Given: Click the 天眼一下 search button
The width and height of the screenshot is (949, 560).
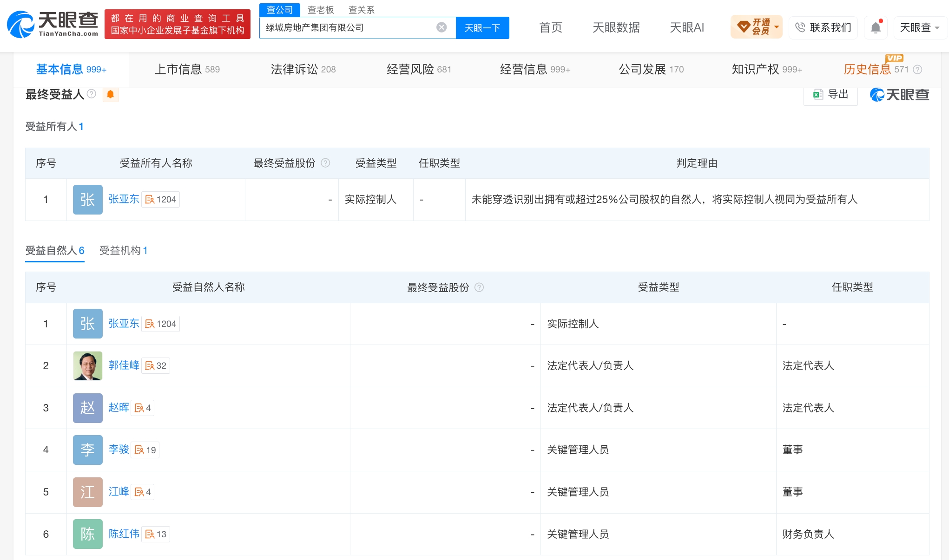Looking at the screenshot, I should click(482, 28).
